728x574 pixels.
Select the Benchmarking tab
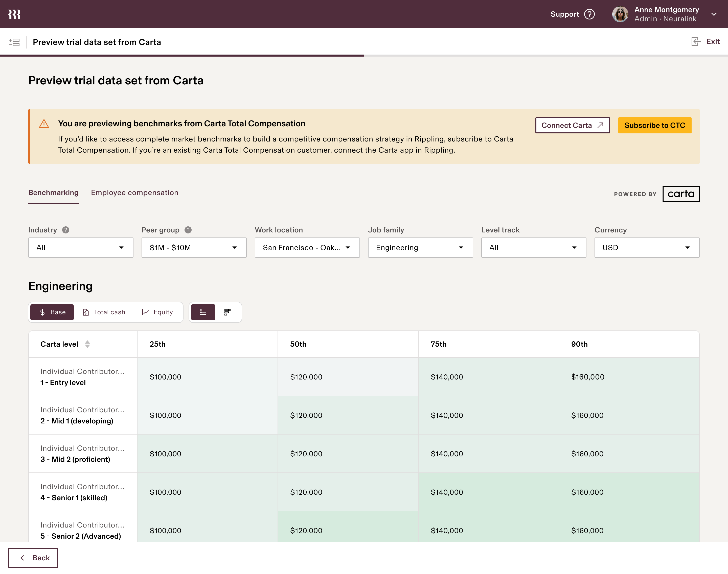[54, 193]
